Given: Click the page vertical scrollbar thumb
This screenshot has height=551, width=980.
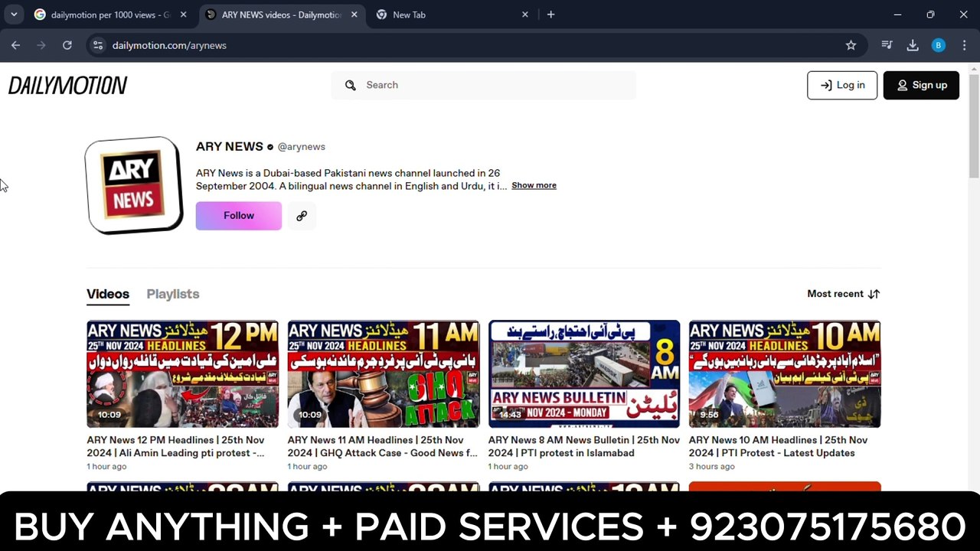Looking at the screenshot, I should [974, 127].
